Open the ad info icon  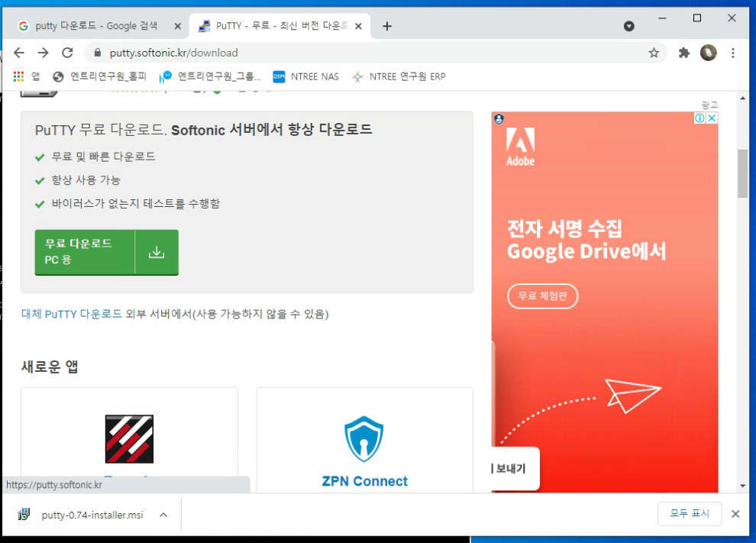pyautogui.click(x=699, y=118)
